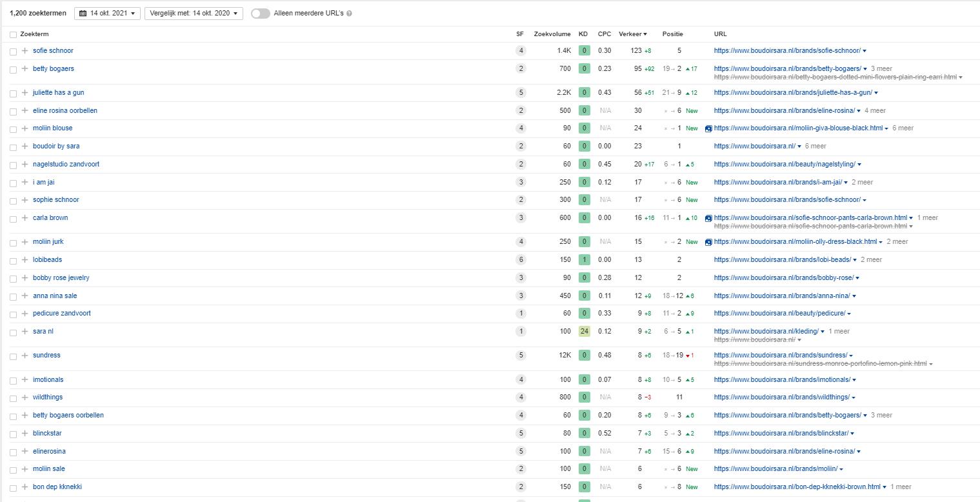This screenshot has width=980, height=502.
Task: Sort by the KD column header
Action: tap(583, 34)
